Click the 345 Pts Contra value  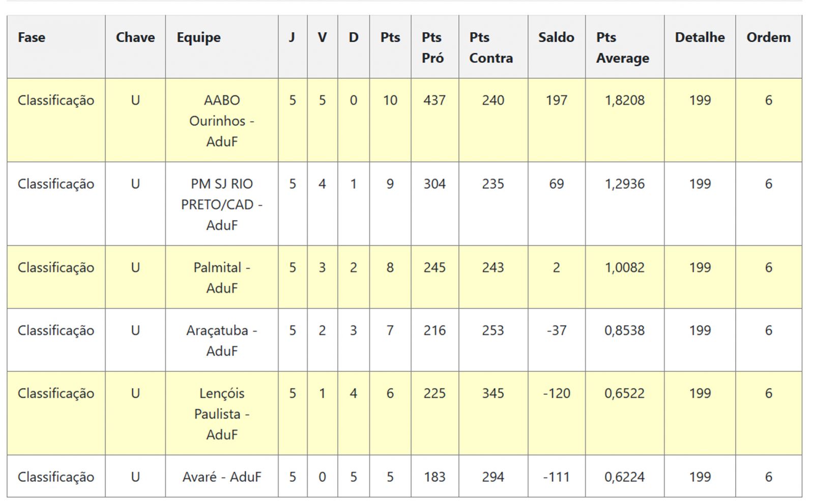[493, 393]
